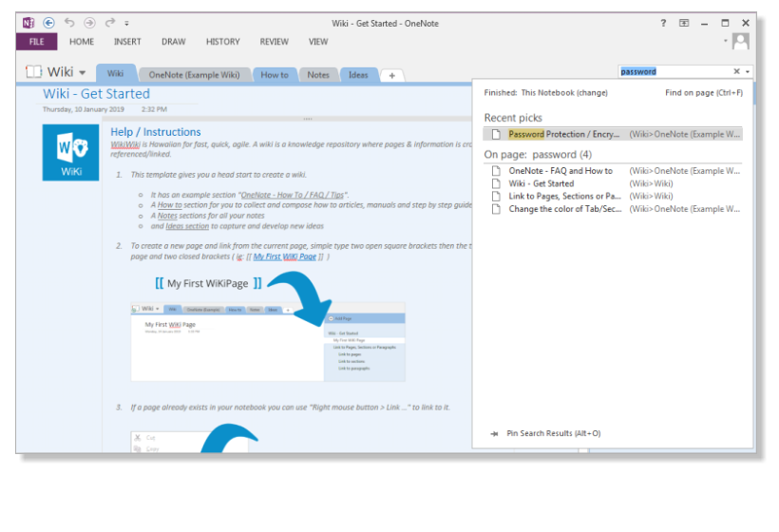Click the page time 2:32 PM
The image size is (779, 532).
pyautogui.click(x=154, y=109)
